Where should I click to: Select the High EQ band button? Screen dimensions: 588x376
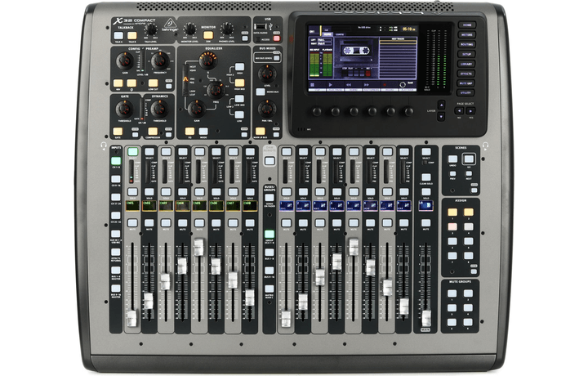click(239, 67)
